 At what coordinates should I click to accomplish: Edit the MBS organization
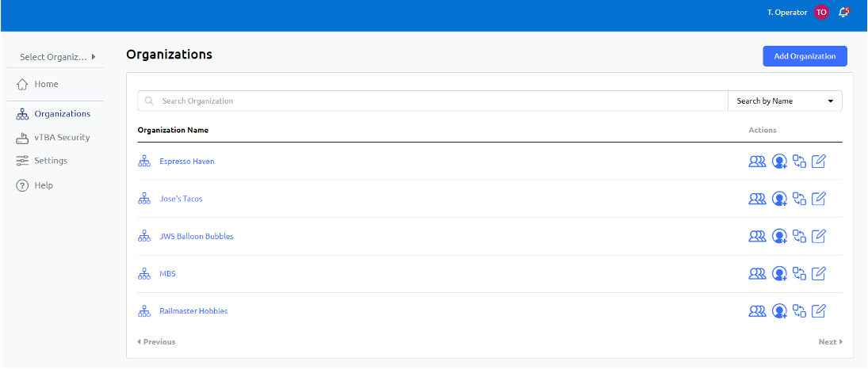(x=819, y=273)
